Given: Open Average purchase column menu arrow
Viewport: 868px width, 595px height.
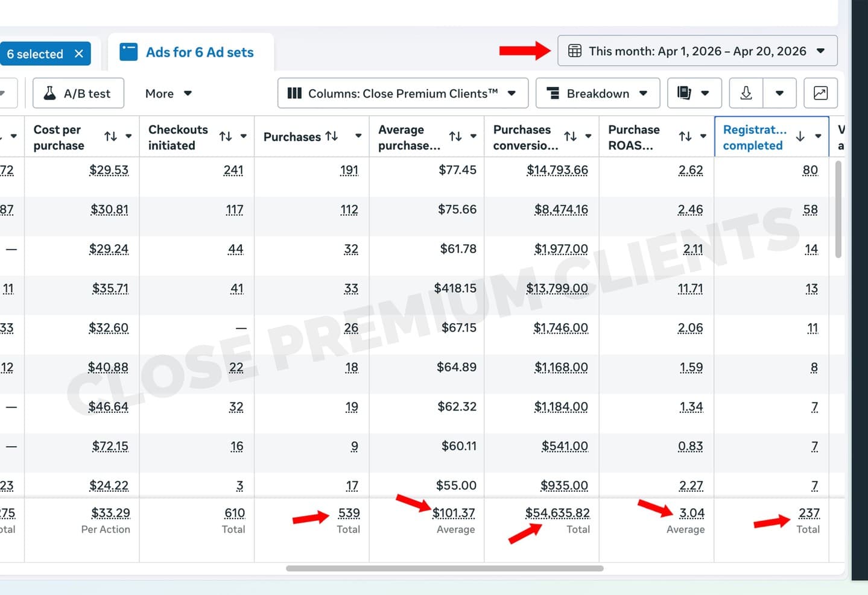Looking at the screenshot, I should 474,137.
